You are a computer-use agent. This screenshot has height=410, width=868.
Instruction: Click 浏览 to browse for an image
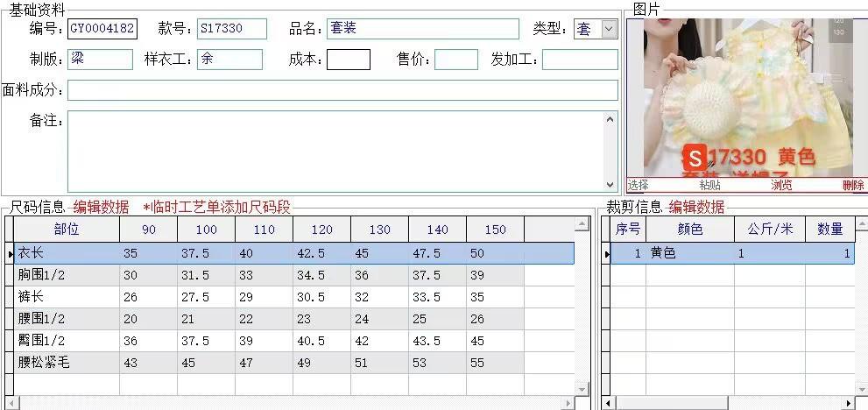click(781, 185)
